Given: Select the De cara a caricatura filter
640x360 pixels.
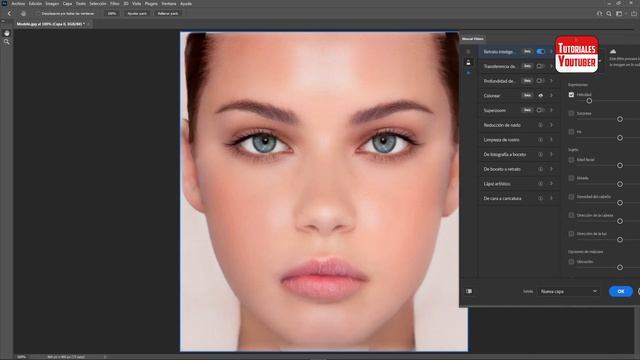Looking at the screenshot, I should pyautogui.click(x=518, y=198).
